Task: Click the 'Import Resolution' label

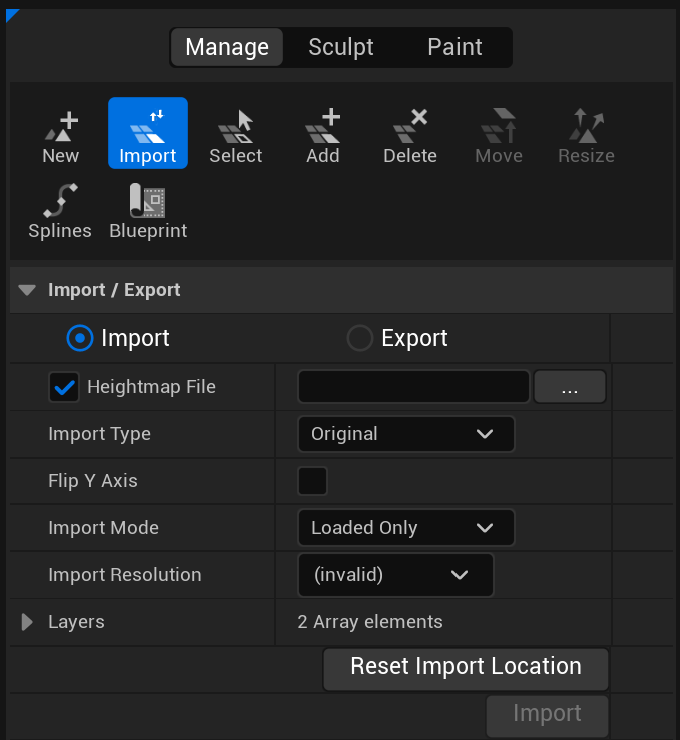Action: pos(125,575)
